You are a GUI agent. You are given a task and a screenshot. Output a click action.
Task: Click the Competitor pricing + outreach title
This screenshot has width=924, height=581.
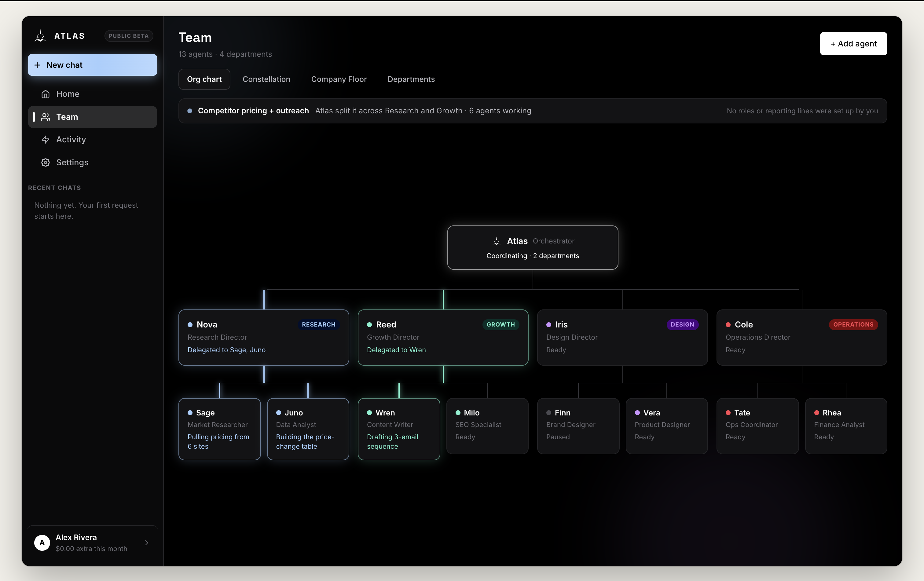click(253, 111)
